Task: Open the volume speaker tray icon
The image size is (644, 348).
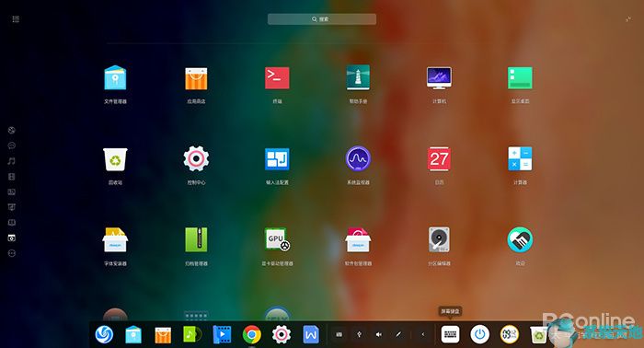Action: [x=379, y=334]
